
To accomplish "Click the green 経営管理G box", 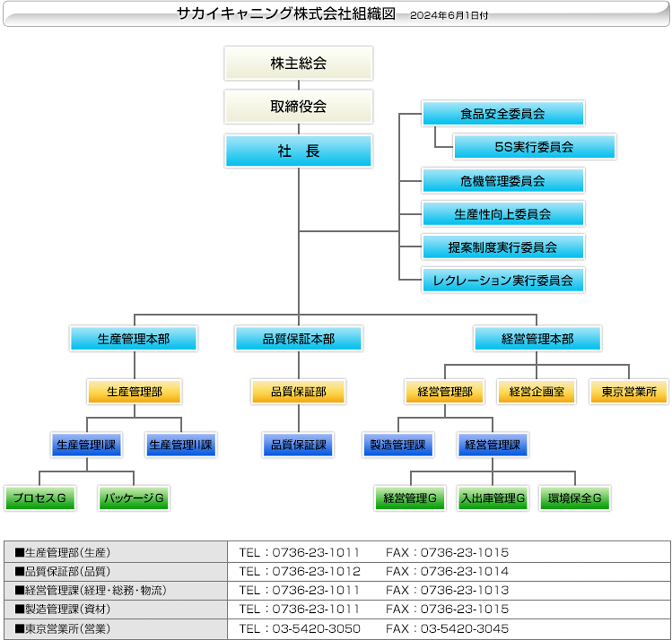I will 410,498.
